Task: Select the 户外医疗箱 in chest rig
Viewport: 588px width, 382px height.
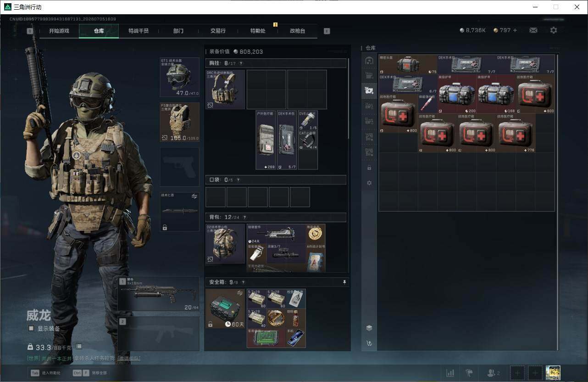Action: tap(266, 140)
